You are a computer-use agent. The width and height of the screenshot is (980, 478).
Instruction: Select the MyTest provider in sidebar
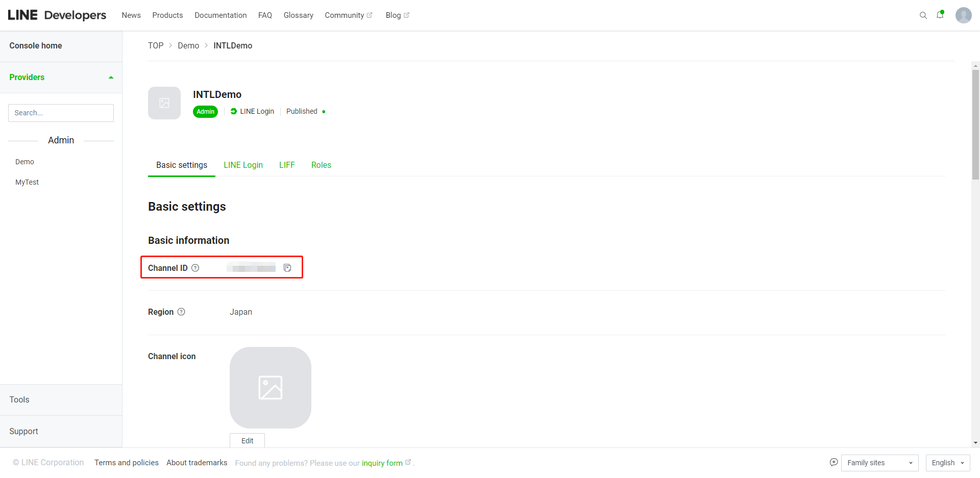click(x=27, y=182)
